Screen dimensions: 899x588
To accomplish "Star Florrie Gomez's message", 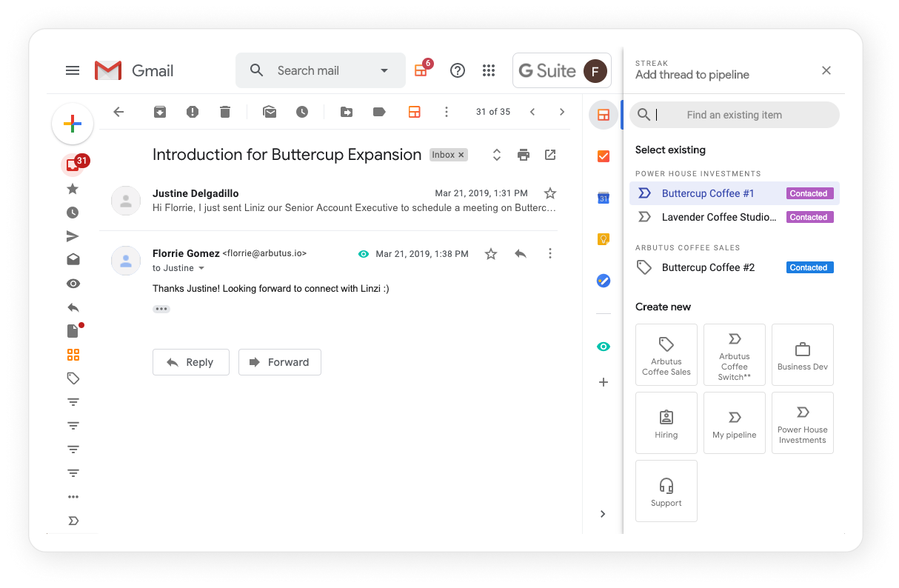I will (491, 254).
